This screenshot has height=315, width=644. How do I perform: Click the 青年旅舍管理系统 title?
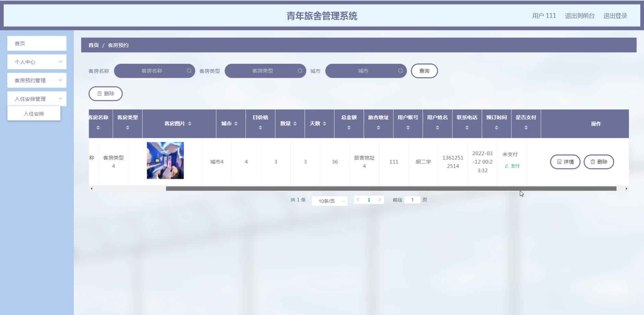point(322,16)
